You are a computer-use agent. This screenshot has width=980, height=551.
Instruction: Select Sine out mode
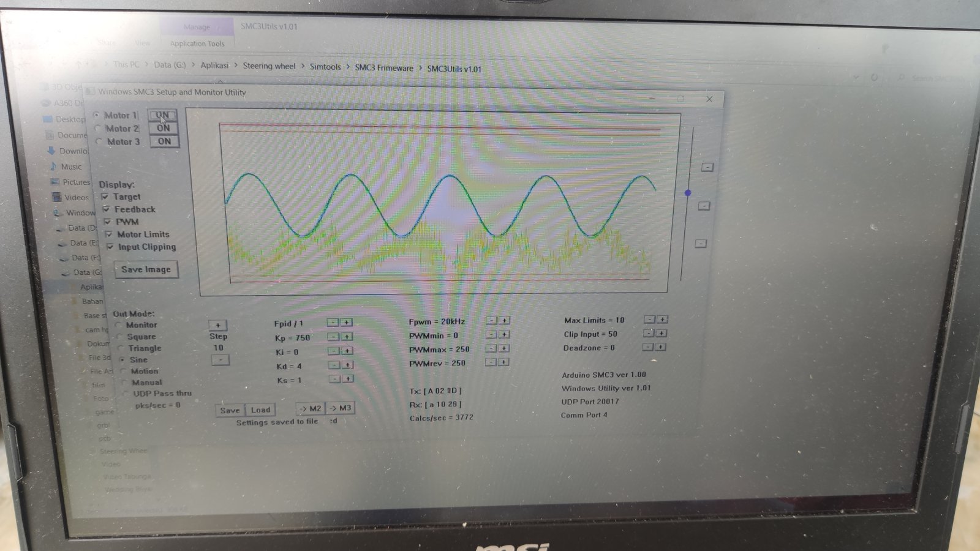pyautogui.click(x=122, y=360)
